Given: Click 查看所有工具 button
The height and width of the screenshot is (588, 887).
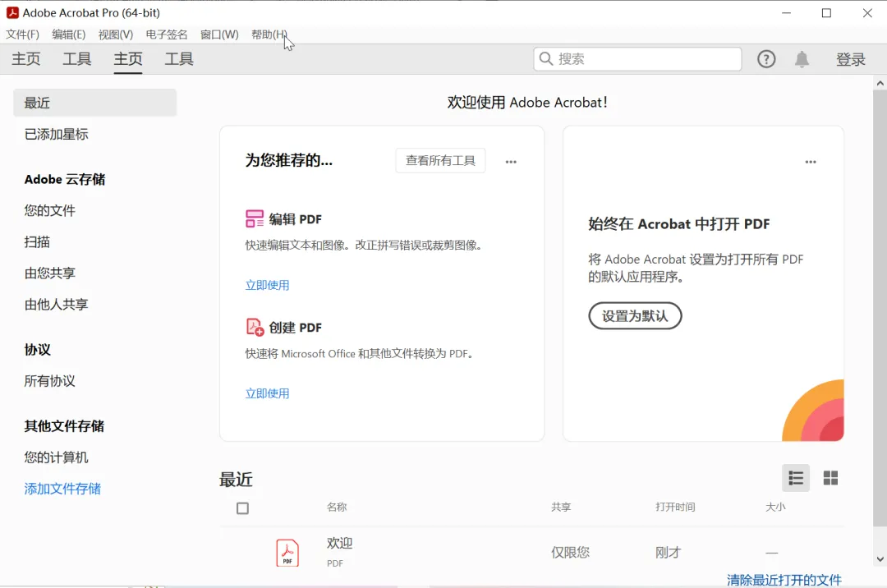Looking at the screenshot, I should 440,161.
